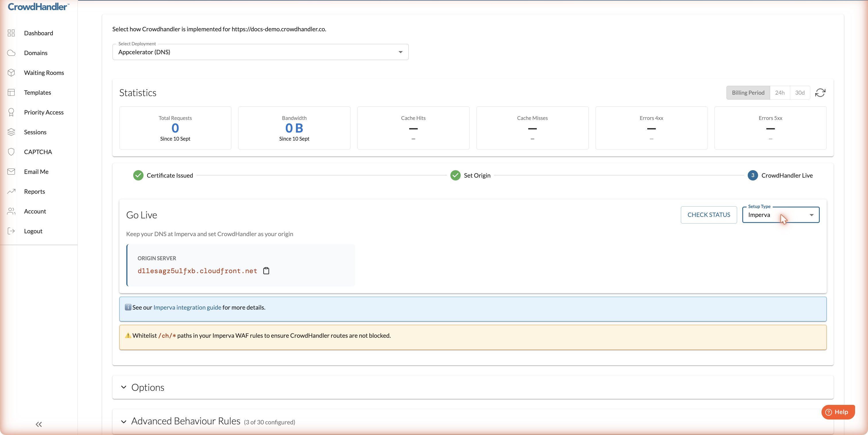Click the Reports trend chart icon
The image size is (868, 435).
click(11, 191)
